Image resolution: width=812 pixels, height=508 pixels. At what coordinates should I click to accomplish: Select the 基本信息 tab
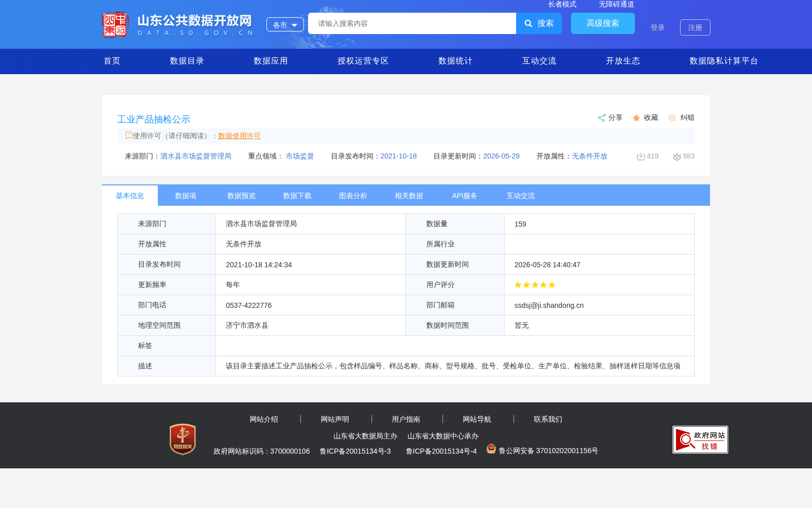(x=130, y=196)
